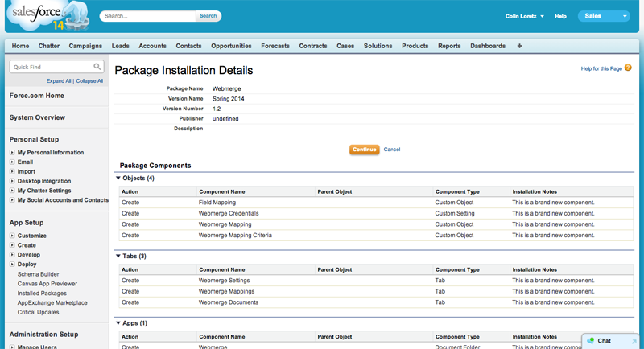Expand My Personal Information
Viewport: 644px width, 349px height.
click(x=12, y=152)
